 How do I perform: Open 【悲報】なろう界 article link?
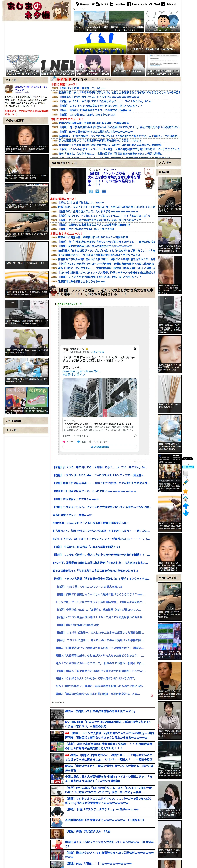pyautogui.click(x=89, y=587)
